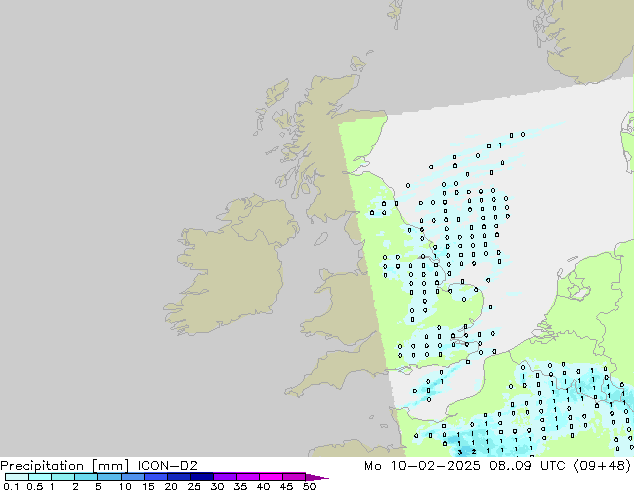Click the '10' legend scale label
This screenshot has height=490, width=634.
pos(125,486)
